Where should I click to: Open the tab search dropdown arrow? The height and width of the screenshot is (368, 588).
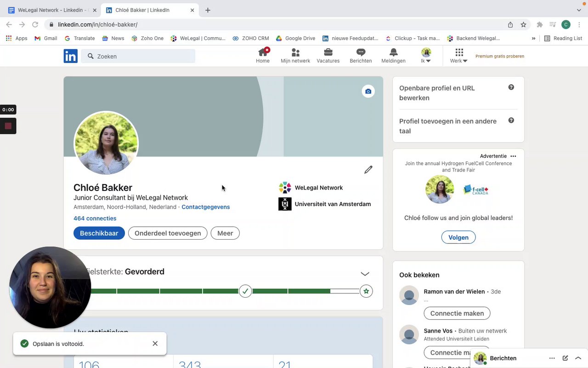tap(579, 10)
